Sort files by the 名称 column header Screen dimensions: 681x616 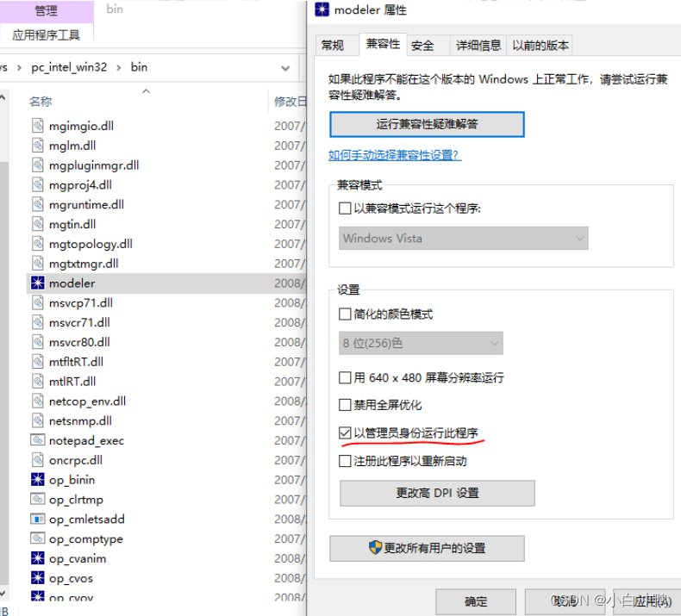(41, 102)
